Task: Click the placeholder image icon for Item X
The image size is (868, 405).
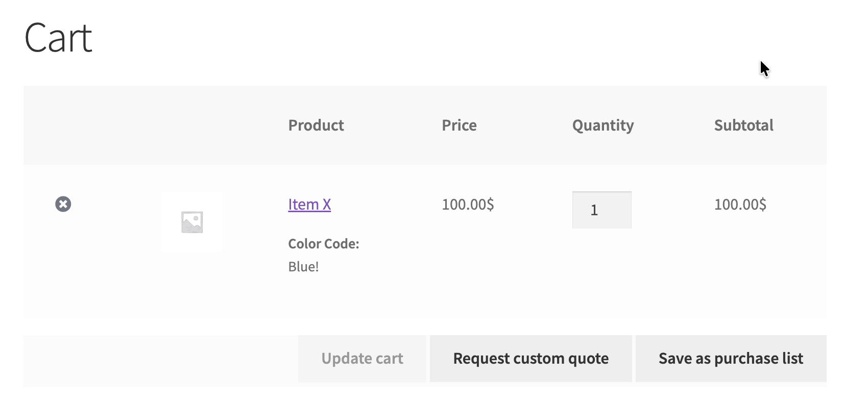Action: click(x=192, y=222)
